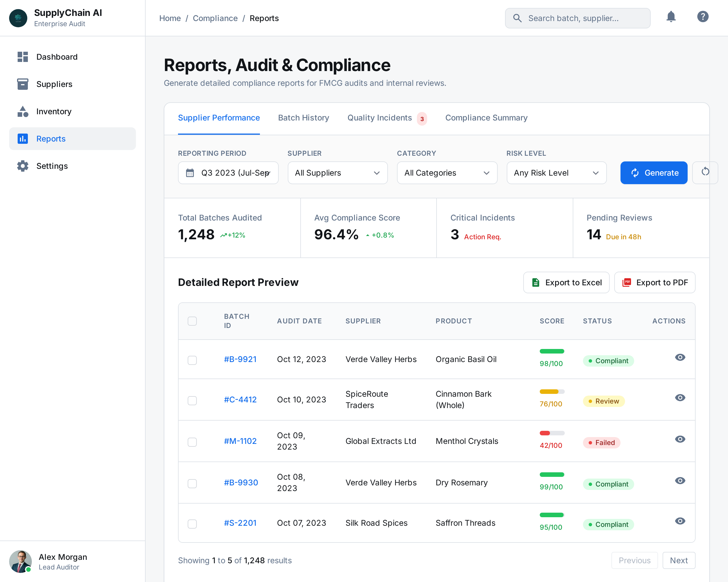
Task: Switch to Compliance Summary tab
Action: pyautogui.click(x=486, y=118)
